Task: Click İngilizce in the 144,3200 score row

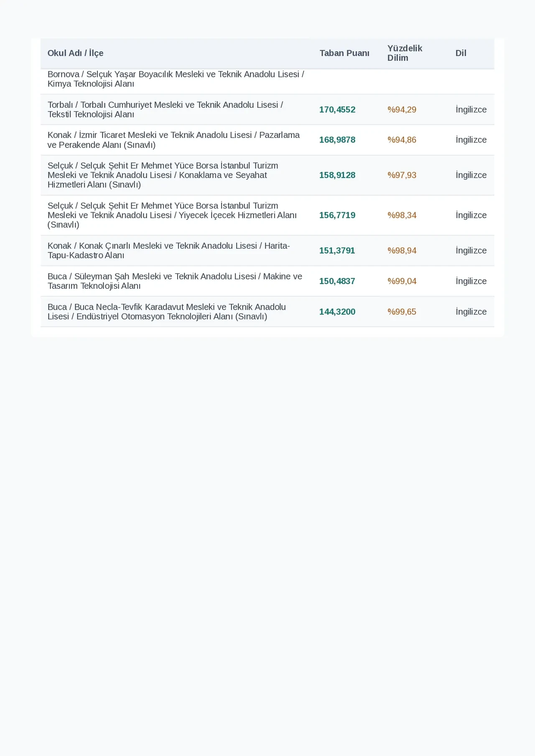Action: pos(471,312)
